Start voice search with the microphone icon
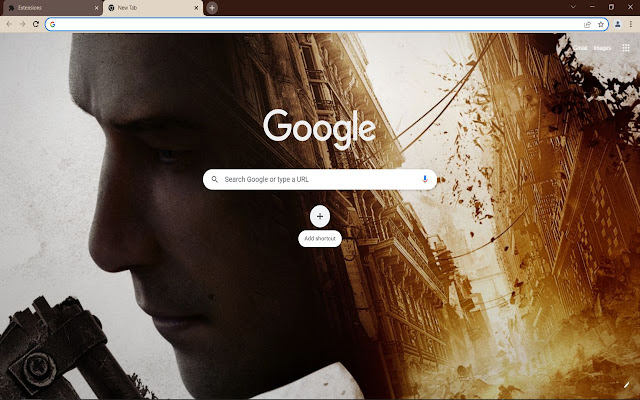Image resolution: width=640 pixels, height=400 pixels. point(424,179)
